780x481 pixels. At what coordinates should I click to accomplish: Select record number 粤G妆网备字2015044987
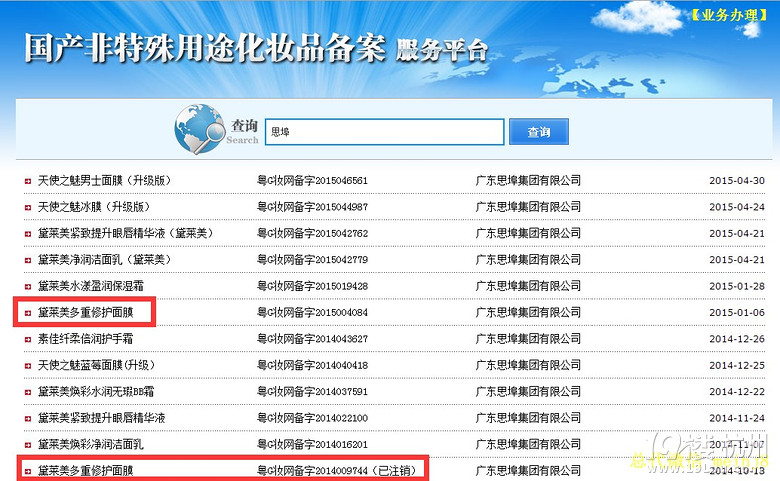[312, 207]
